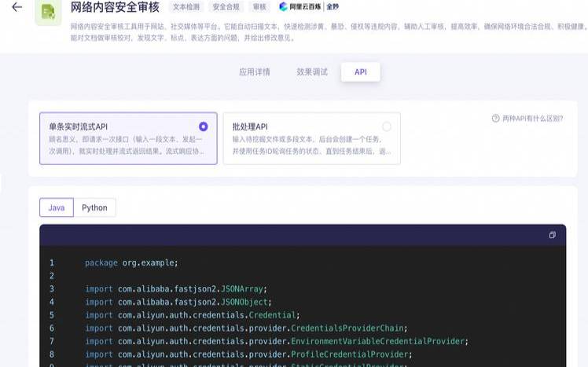The height and width of the screenshot is (367, 588).
Task: Copy code with the copy icon
Action: pos(552,235)
